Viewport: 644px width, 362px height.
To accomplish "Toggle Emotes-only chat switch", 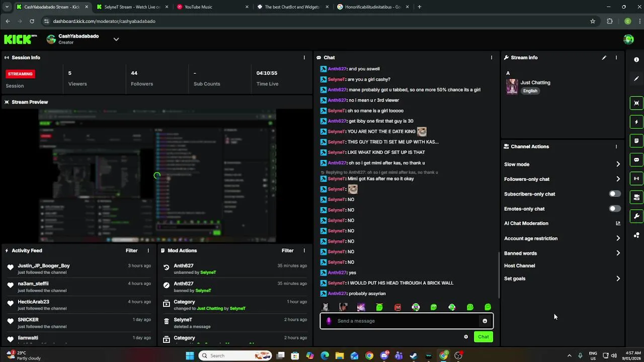I will (x=615, y=208).
